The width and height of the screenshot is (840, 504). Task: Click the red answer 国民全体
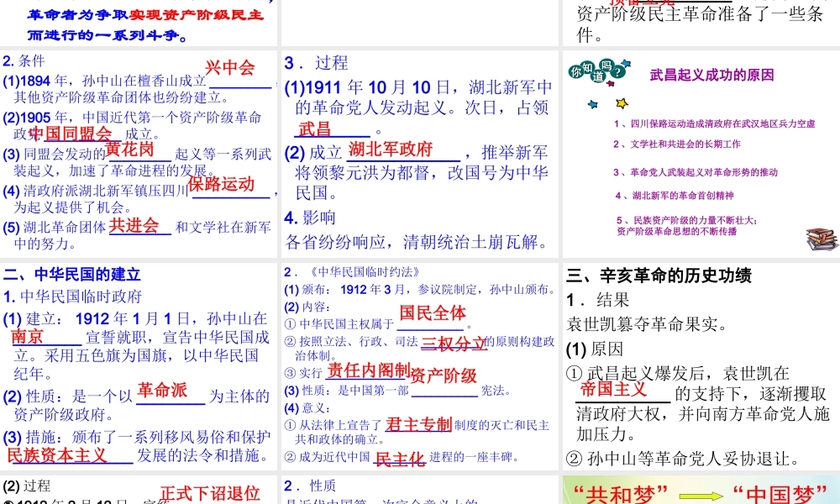point(433,312)
